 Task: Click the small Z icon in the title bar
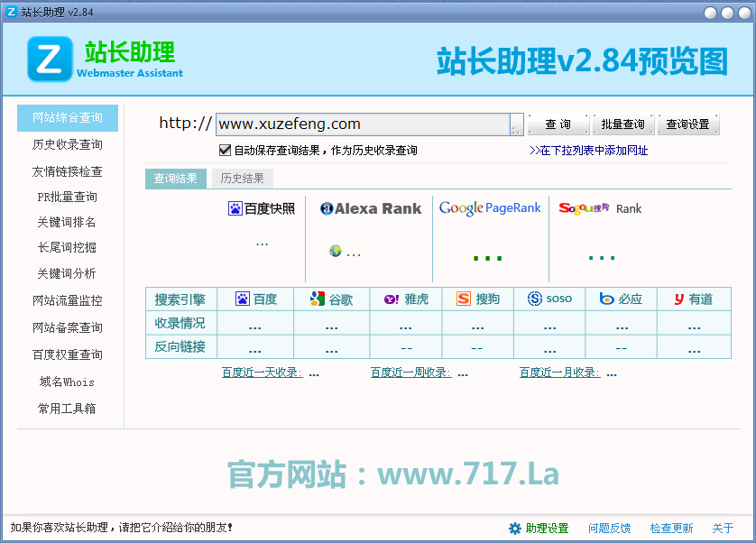pyautogui.click(x=11, y=12)
